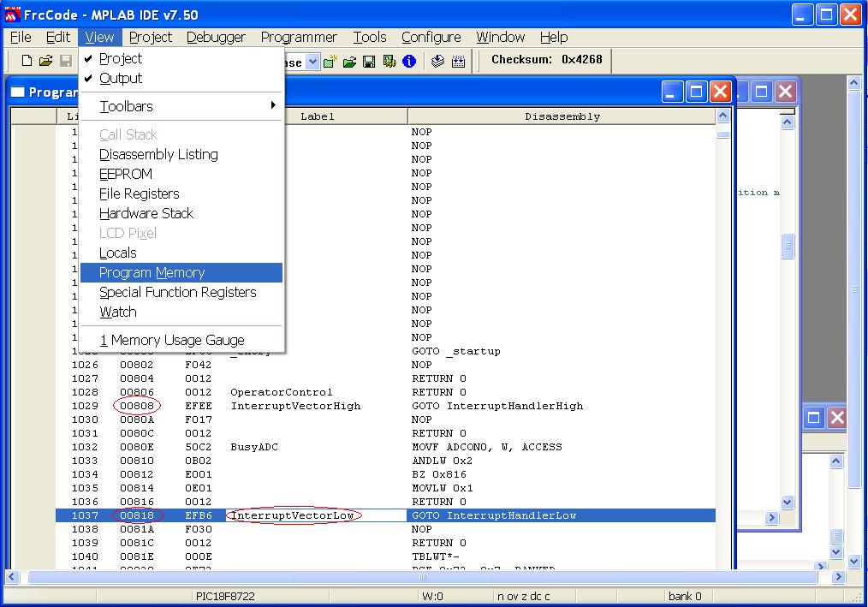
Task: Click the MPLAB application icon in title bar
Action: click(x=12, y=15)
